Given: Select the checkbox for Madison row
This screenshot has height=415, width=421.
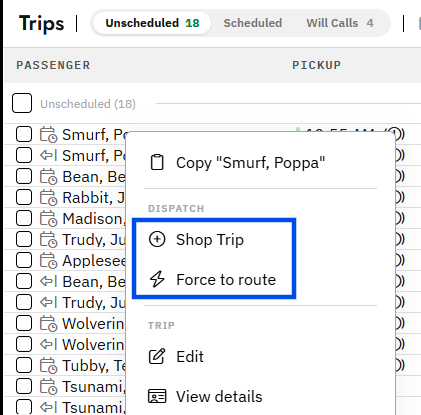Looking at the screenshot, I should [24, 218].
